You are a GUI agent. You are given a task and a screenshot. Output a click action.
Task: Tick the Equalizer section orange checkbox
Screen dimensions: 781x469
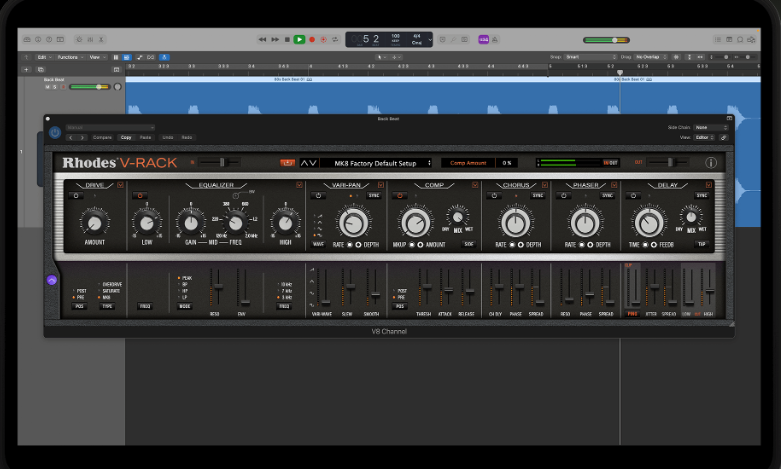tap(299, 185)
